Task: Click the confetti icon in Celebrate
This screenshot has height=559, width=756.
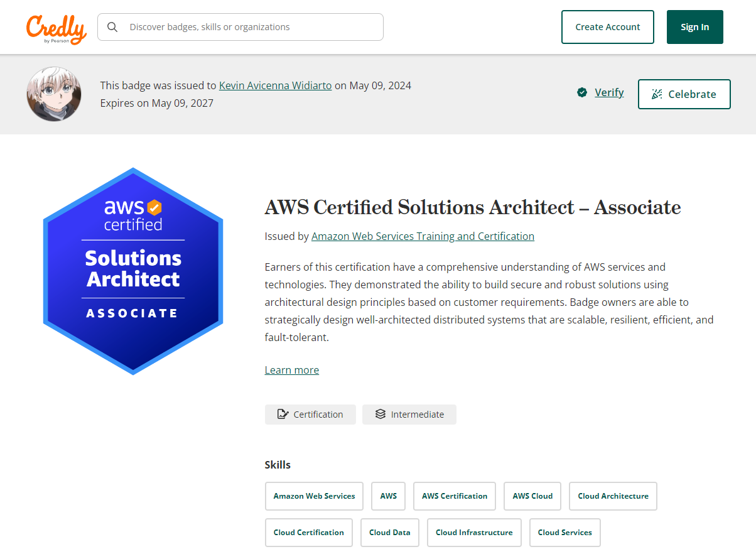Action: click(x=657, y=94)
